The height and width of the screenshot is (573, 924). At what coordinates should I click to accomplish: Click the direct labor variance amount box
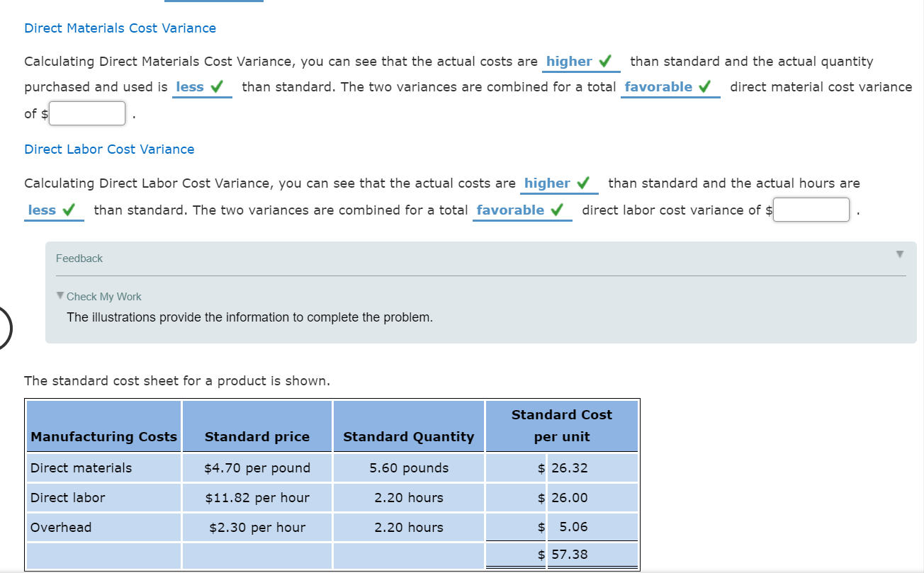point(811,209)
